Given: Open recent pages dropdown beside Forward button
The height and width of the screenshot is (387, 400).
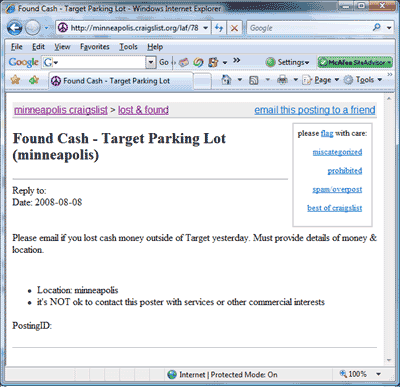Looking at the screenshot, I should 47,28.
